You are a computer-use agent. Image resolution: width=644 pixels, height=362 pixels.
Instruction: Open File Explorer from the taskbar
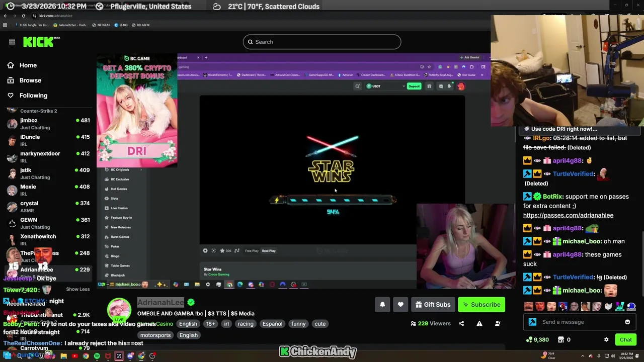click(x=63, y=356)
